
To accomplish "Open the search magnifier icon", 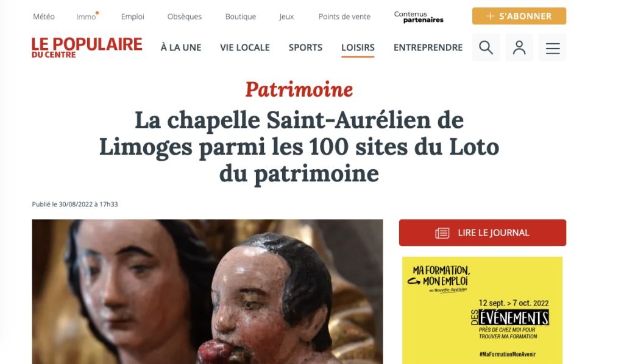I will (486, 47).
